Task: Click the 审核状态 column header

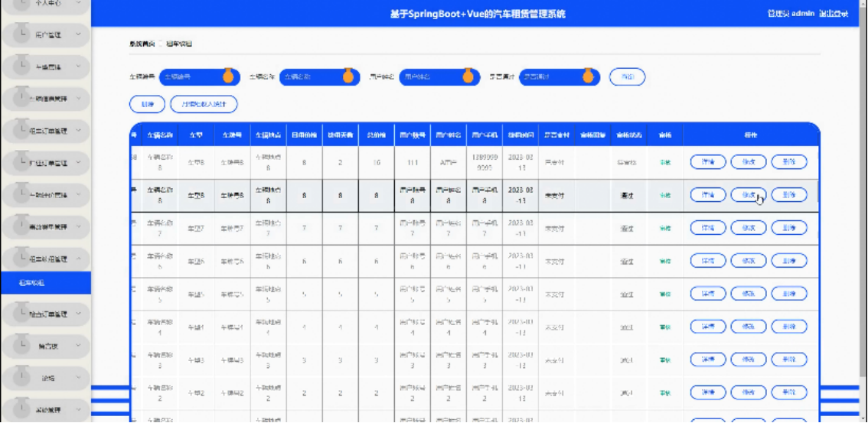Action: point(628,135)
